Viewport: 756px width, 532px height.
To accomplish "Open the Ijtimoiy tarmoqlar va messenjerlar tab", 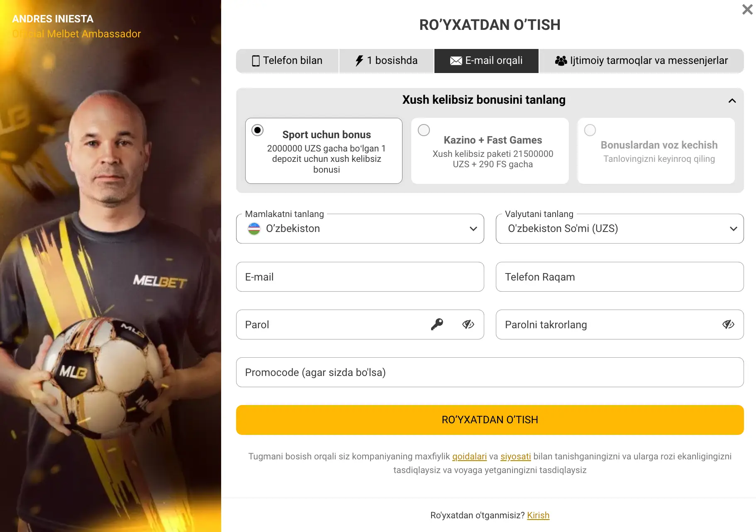I will click(x=641, y=61).
